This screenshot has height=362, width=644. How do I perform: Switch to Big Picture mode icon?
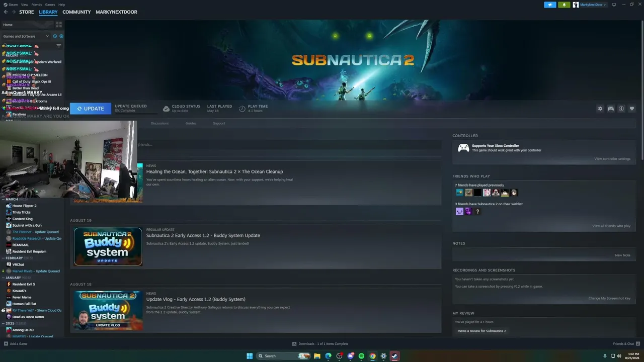(x=614, y=5)
